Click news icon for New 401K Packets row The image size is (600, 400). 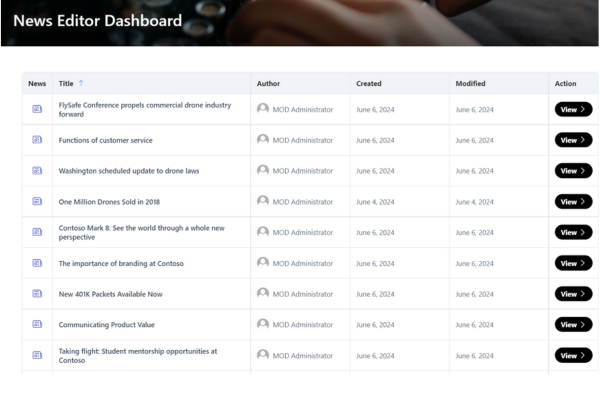pyautogui.click(x=37, y=294)
